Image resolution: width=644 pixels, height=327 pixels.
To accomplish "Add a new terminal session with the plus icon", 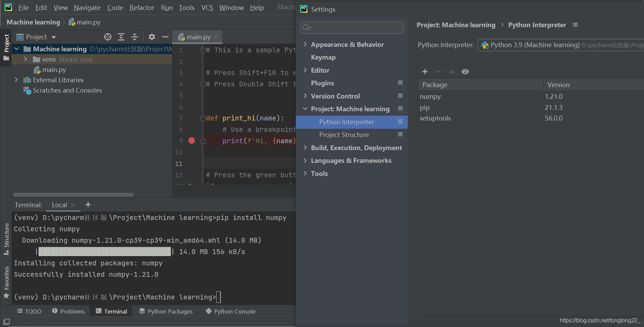I will [88, 204].
